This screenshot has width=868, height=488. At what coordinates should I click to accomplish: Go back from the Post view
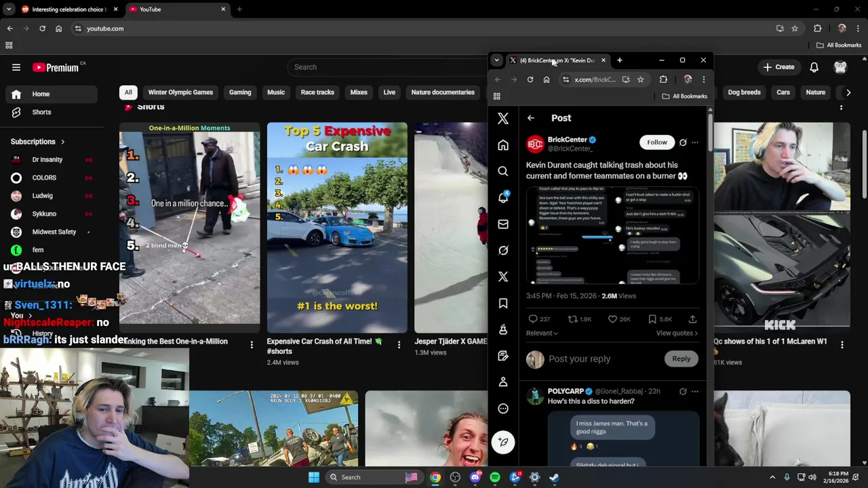531,118
